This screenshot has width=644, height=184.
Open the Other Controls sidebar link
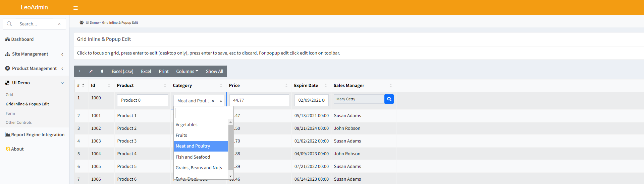pos(19,122)
